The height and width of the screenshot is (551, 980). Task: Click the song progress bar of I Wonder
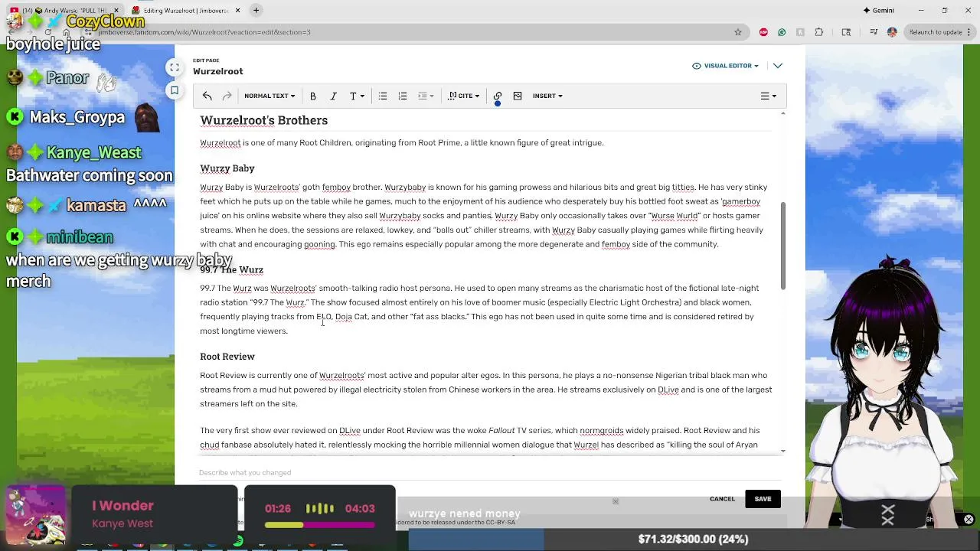319,525
